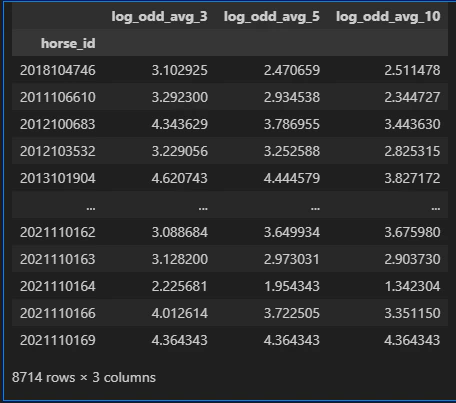This screenshot has width=456, height=403.
Task: Click the value 4.620743
Action: 180,178
